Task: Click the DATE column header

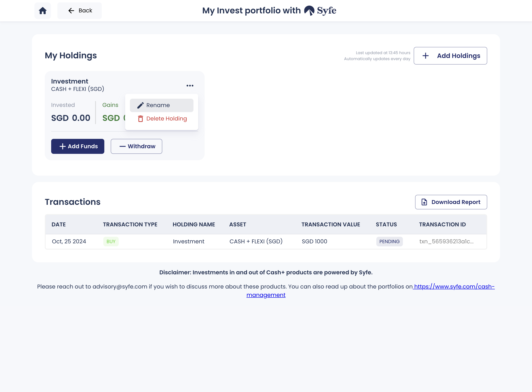Action: pyautogui.click(x=59, y=225)
